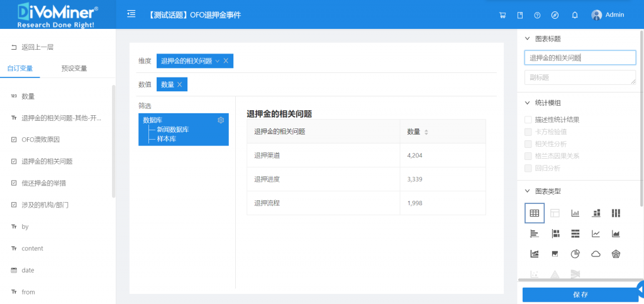Select the pie chart type icon
This screenshot has width=644, height=304.
pyautogui.click(x=575, y=254)
